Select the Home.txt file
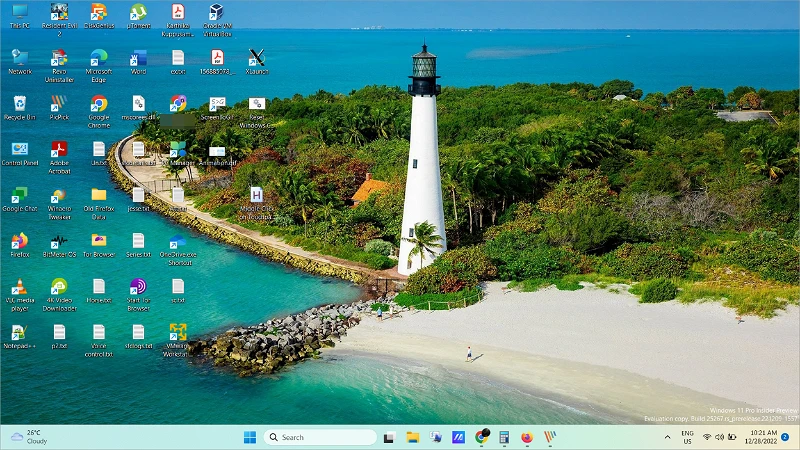This screenshot has height=450, width=800. pos(99,291)
